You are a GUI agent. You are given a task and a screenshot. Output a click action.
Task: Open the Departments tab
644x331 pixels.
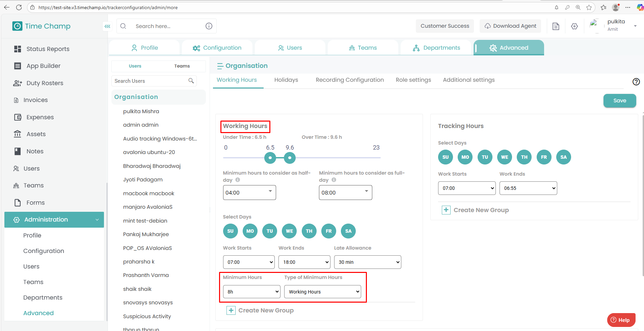pos(436,48)
